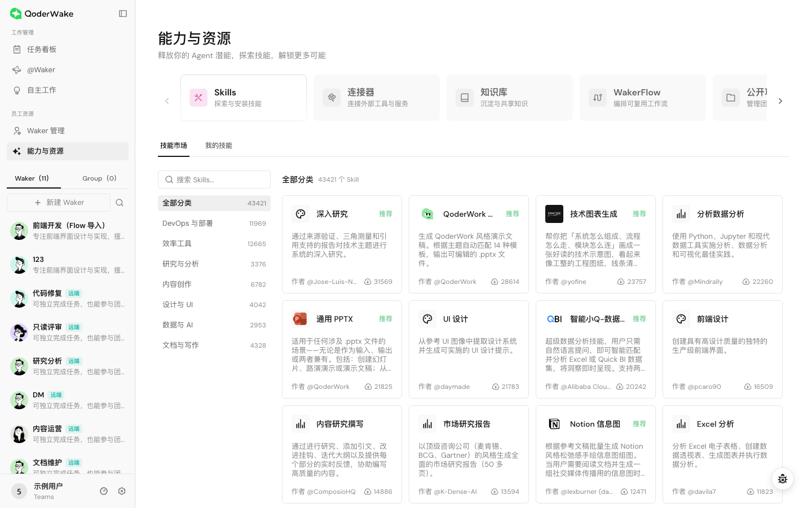Click the 43421 个 Skill count
The image size is (812, 508).
pos(338,179)
